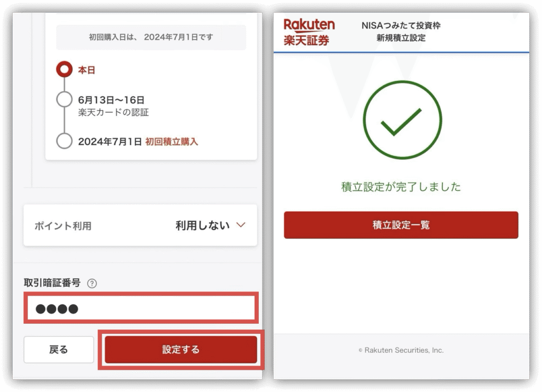
Task: Open 積立設定一覧 list button
Action: 401,225
